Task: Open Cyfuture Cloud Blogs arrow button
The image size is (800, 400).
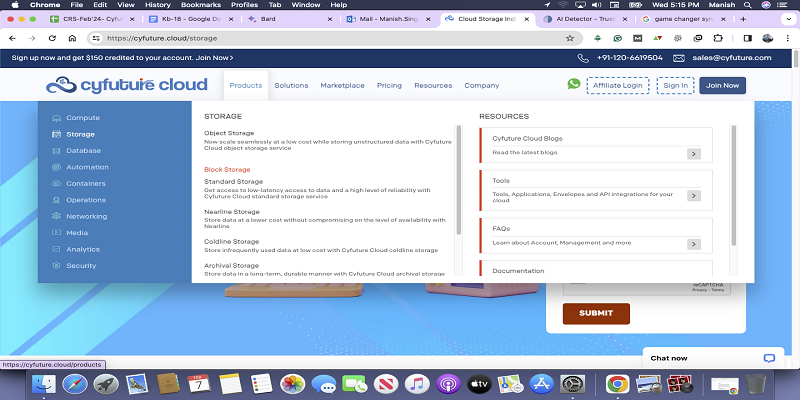Action: 693,154
